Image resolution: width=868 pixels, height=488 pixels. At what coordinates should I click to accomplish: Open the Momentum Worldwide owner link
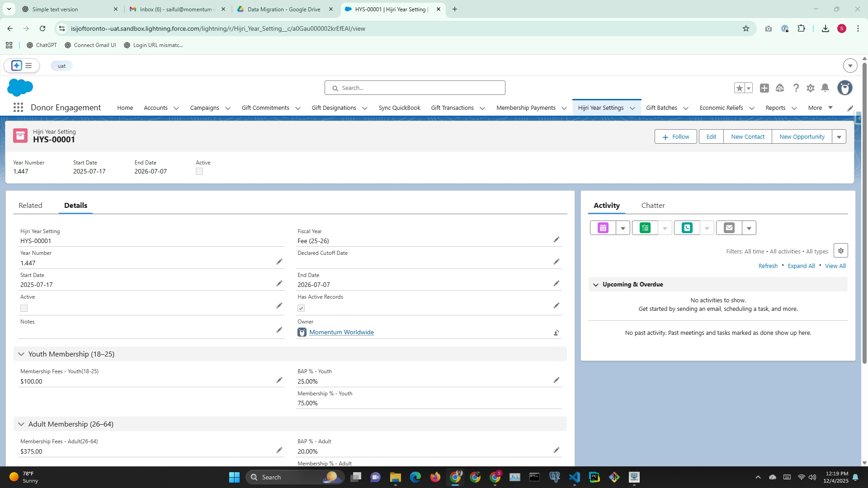point(341,333)
